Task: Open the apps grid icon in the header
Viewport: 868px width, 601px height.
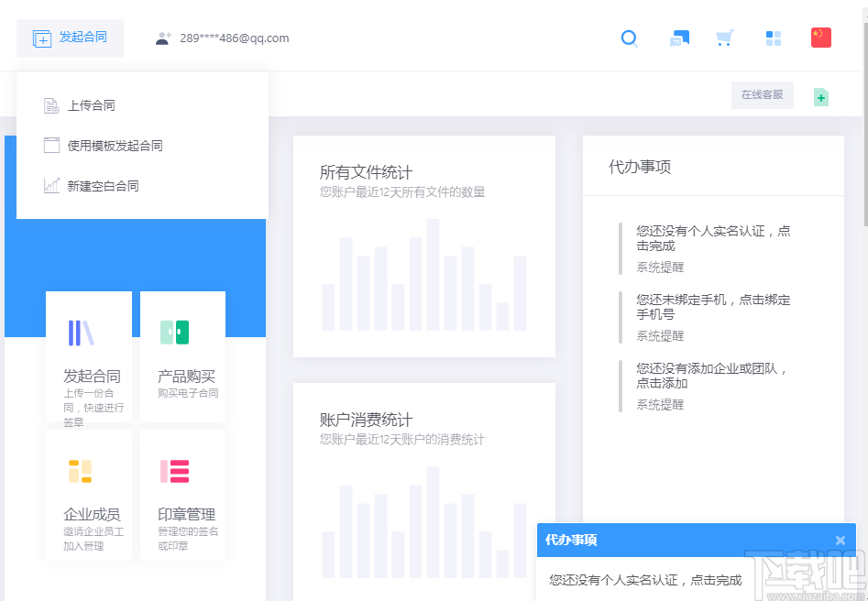Action: 773,38
